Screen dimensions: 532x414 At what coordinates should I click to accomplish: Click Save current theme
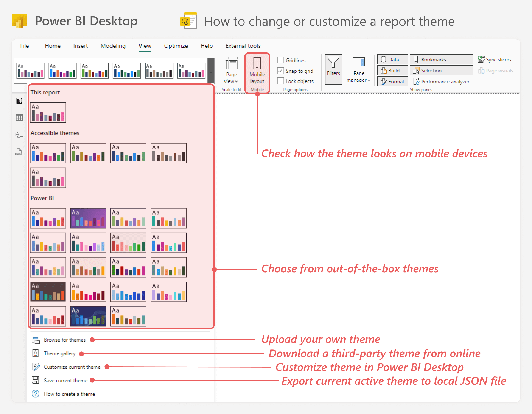click(x=66, y=381)
